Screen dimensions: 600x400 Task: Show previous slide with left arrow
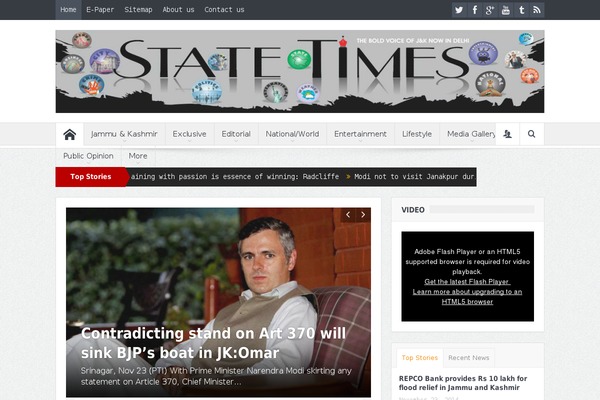[x=348, y=215]
